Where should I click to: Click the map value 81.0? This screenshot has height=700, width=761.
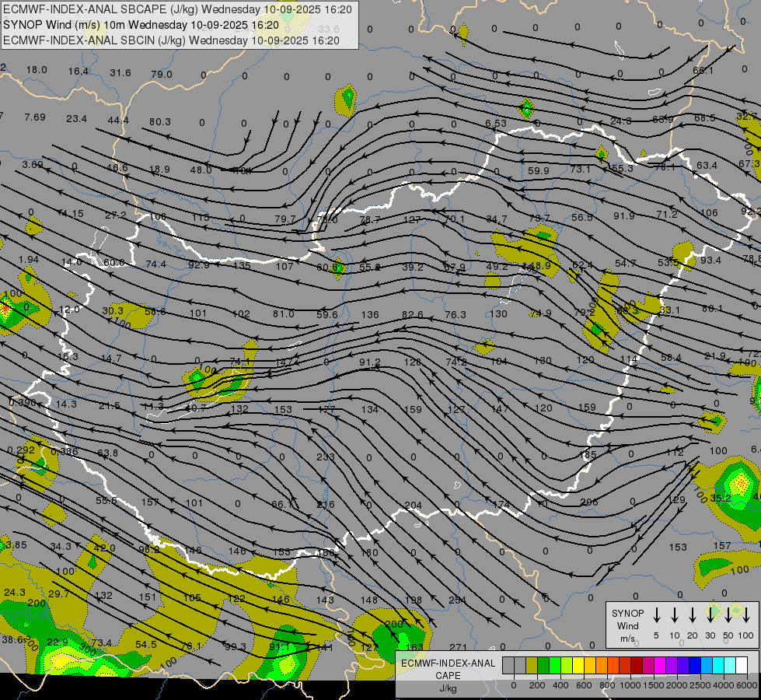[x=284, y=313]
